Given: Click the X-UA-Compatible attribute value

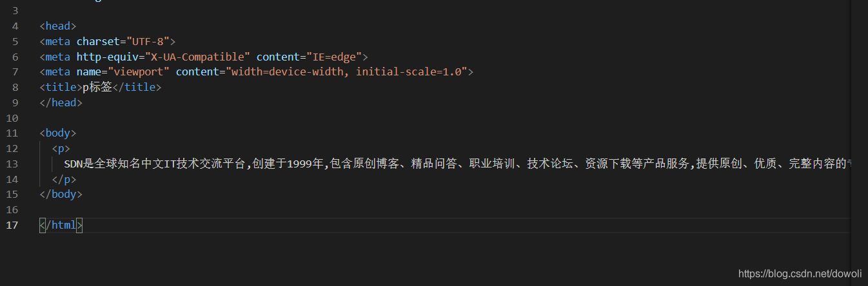Looking at the screenshot, I should (197, 57).
